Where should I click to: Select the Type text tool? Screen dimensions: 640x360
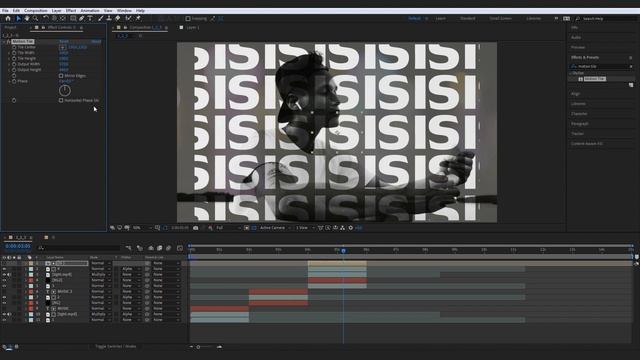(x=90, y=18)
